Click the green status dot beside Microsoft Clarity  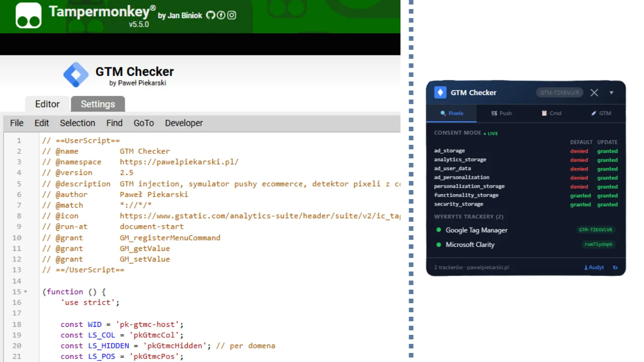pyautogui.click(x=438, y=245)
